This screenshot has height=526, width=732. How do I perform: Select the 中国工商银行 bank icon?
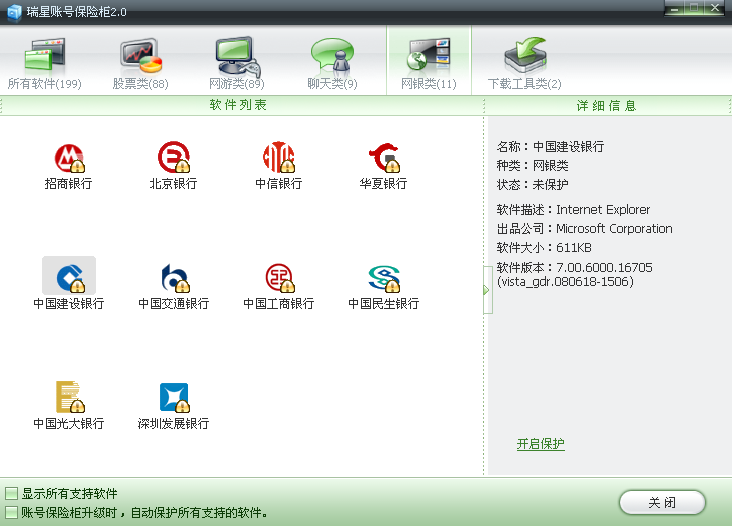tap(279, 278)
